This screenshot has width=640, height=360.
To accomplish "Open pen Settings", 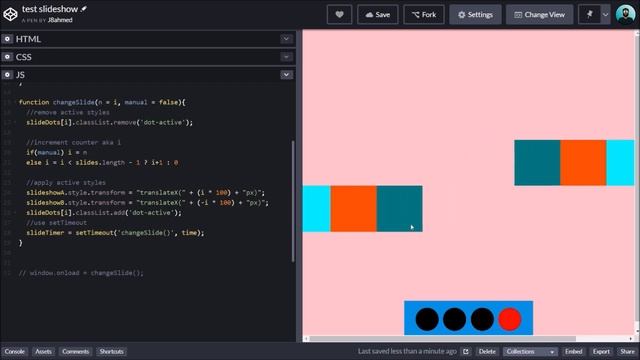I will (475, 15).
